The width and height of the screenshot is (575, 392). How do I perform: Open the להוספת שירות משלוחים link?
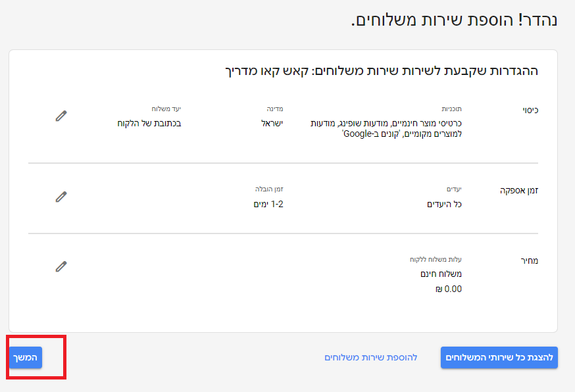tap(371, 358)
